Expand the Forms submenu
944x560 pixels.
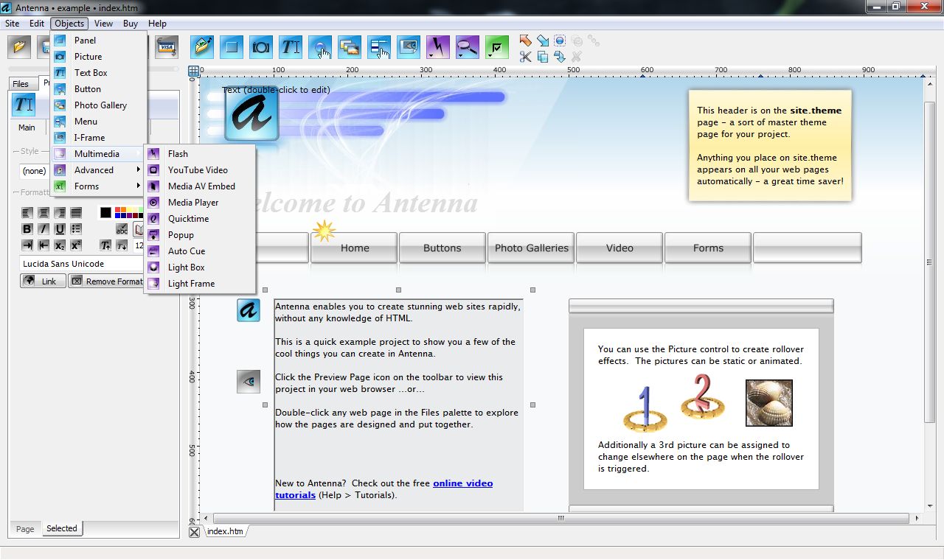tap(98, 186)
